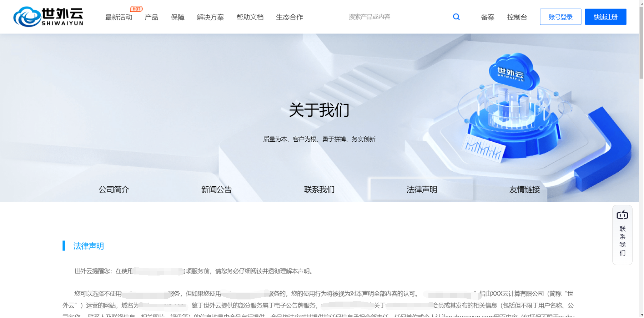This screenshot has height=318, width=644.
Task: Open the 保障 menu item
Action: (178, 17)
